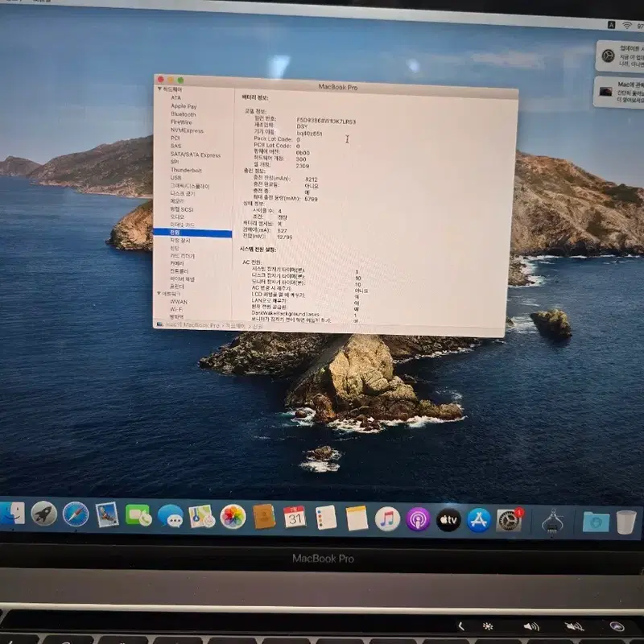644x644 pixels.
Task: Select Bluetooth in the sidebar
Action: (x=184, y=114)
